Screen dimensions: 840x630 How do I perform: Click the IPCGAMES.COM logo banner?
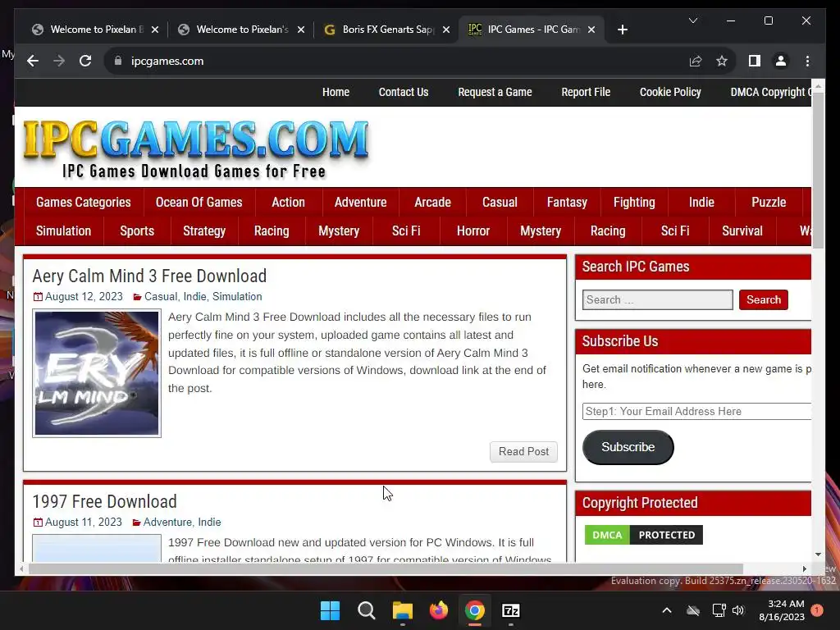(x=196, y=148)
